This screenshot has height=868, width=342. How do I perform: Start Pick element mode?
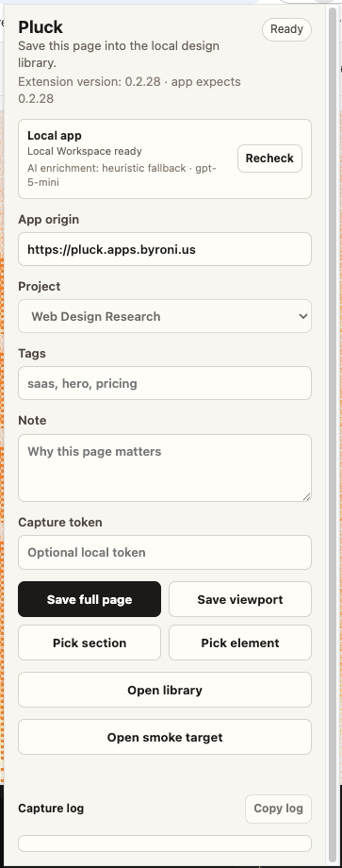[x=240, y=643]
